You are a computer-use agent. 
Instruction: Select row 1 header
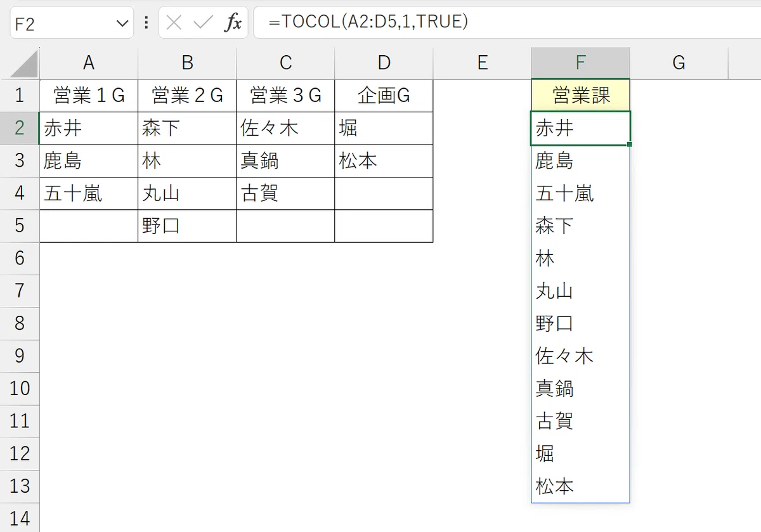tap(20, 96)
